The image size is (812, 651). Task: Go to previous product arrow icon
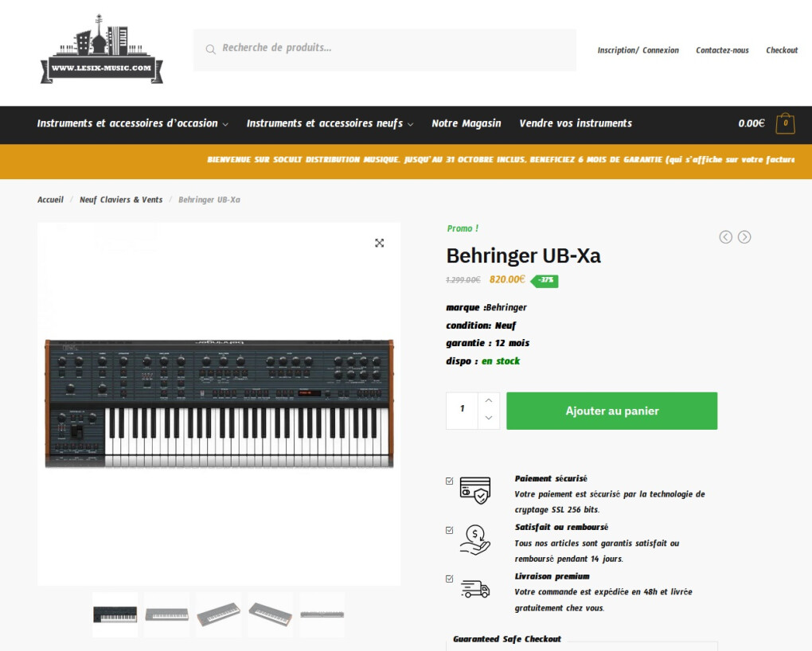click(725, 237)
